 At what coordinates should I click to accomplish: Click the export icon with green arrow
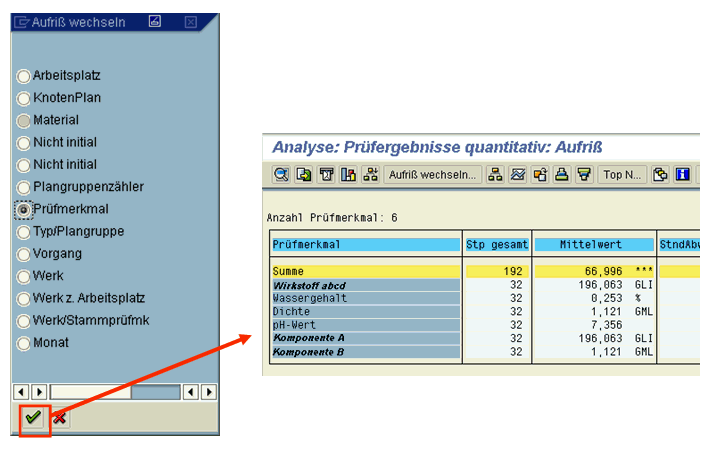tap(304, 175)
